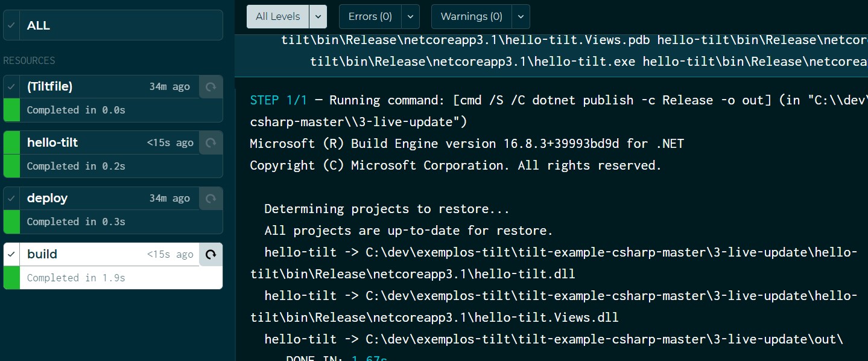Toggle the checkmark next to ALL
Viewport: 868px width, 361px height.
tap(11, 25)
